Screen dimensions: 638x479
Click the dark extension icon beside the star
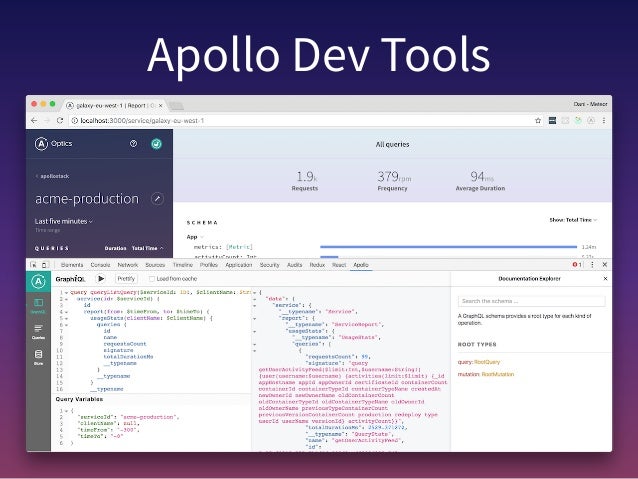552,120
